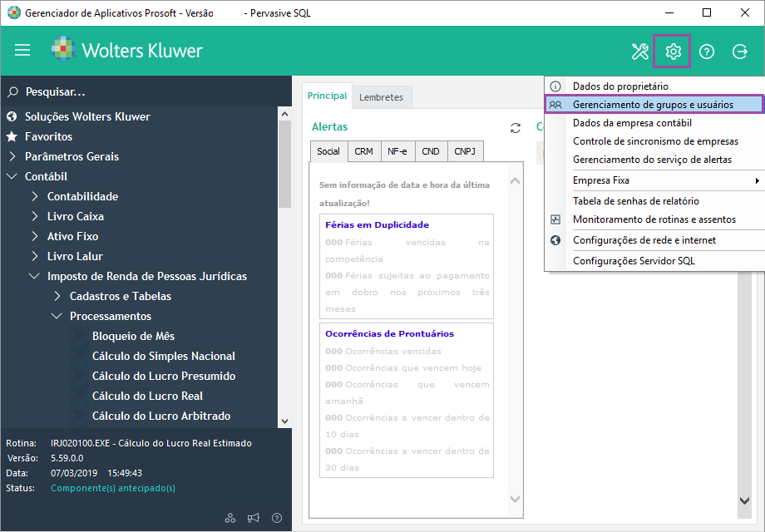Screen dimensions: 765x532
Task: Open the CRM alerts tab
Action: (x=363, y=151)
